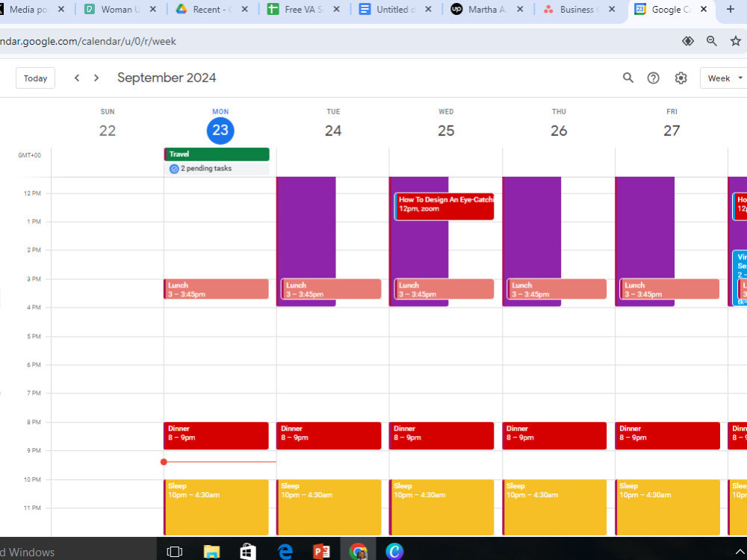This screenshot has height=560, width=747.
Task: Select Tuesday 24 date header
Action: pos(333,131)
